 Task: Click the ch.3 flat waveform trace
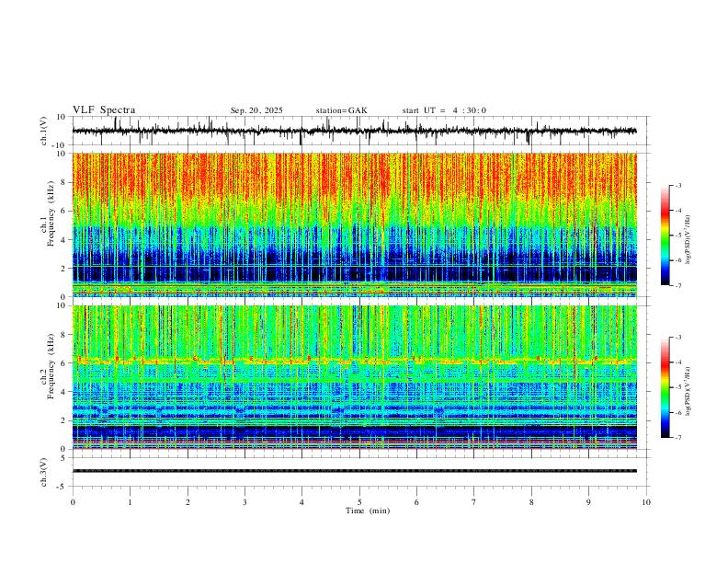point(354,471)
